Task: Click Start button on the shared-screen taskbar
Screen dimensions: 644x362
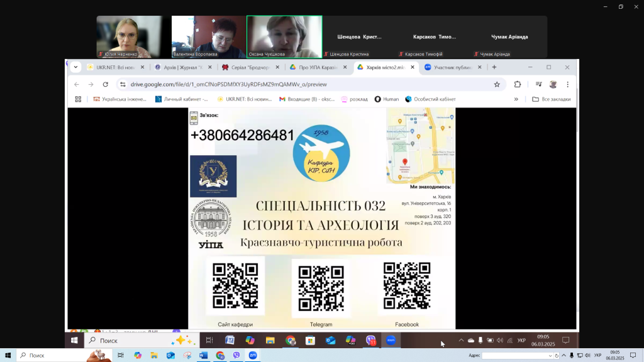Action: coord(74,340)
